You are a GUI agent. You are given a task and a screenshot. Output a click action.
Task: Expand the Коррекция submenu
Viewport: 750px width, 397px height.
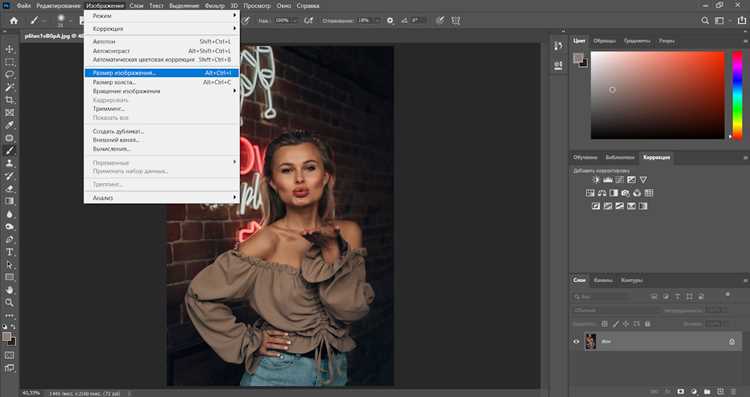[162, 29]
